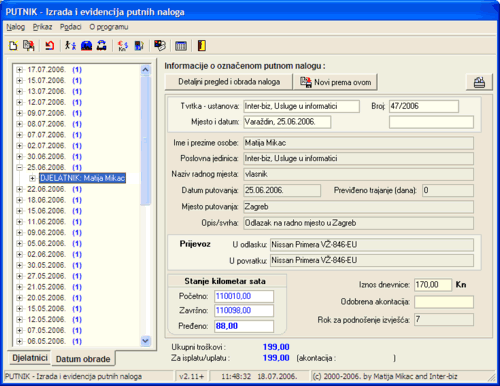This screenshot has width=500, height=386.
Task: Exit program via the door icon
Action: point(202,45)
